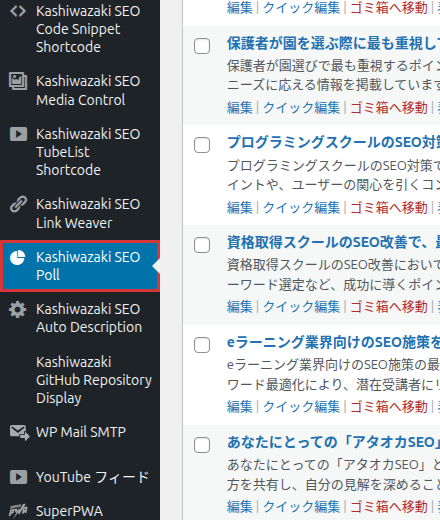Check the 資格取得スクール post checkbox
The width and height of the screenshot is (440, 520).
pos(202,245)
